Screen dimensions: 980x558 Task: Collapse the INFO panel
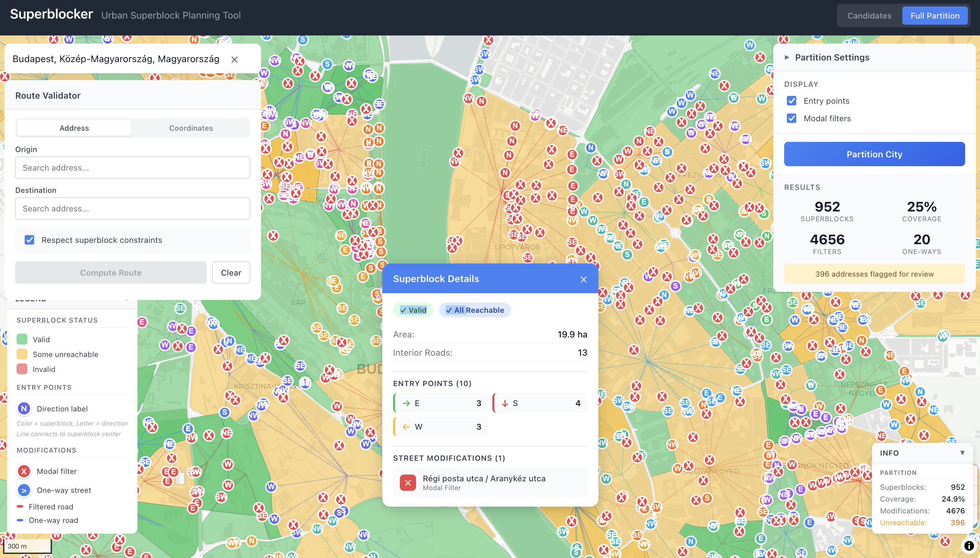click(x=962, y=453)
